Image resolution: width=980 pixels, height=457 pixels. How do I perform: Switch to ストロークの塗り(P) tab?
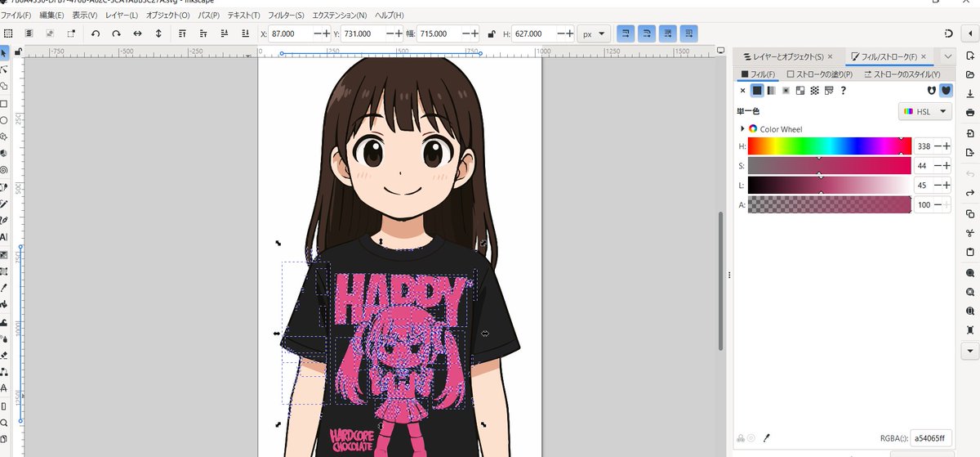(x=822, y=74)
